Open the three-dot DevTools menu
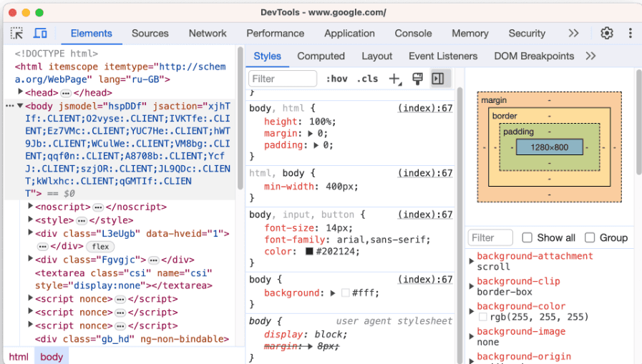This screenshot has width=642, height=364. (x=630, y=34)
